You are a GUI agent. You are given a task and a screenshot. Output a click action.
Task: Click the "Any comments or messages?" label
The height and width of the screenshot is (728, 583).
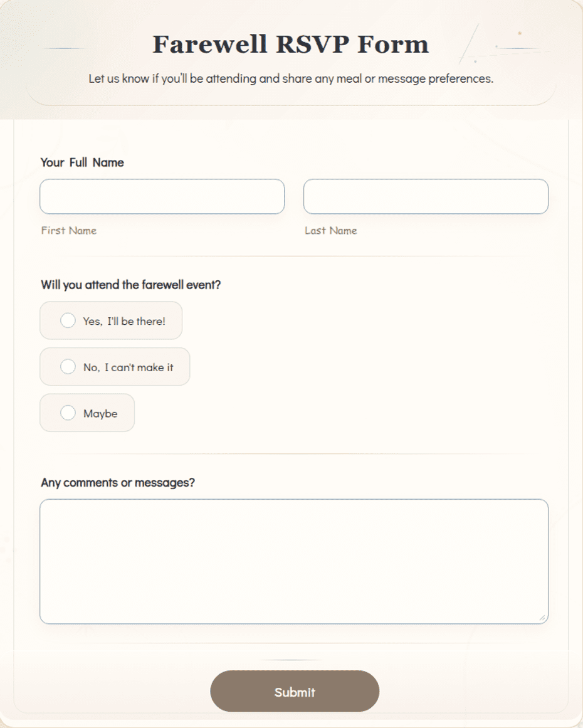point(118,483)
